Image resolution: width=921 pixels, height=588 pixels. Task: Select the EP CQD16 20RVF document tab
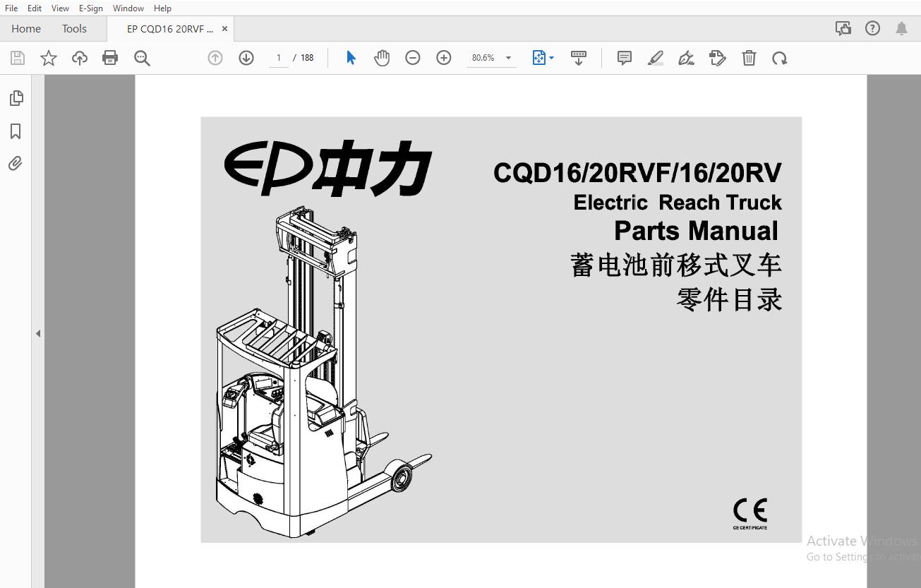tap(170, 29)
